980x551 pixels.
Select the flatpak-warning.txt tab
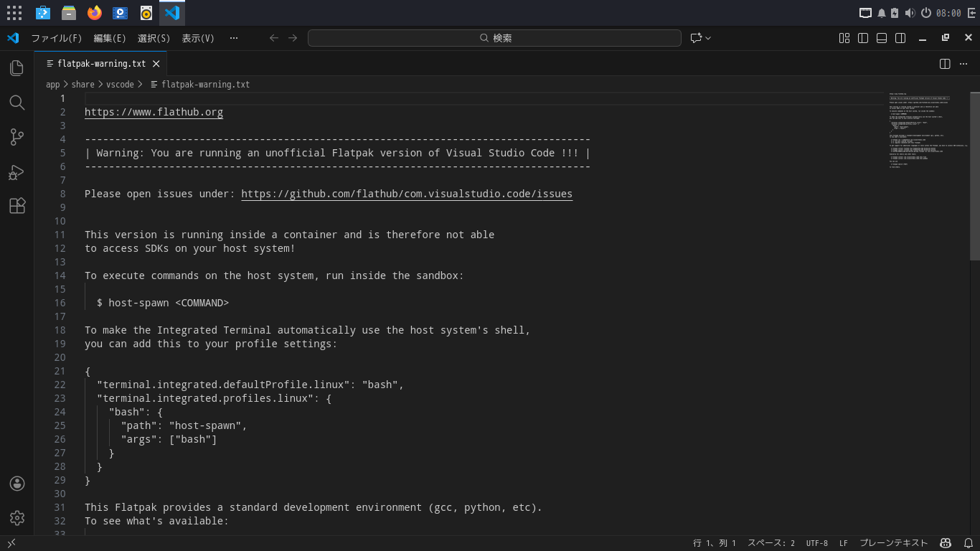[x=101, y=64]
